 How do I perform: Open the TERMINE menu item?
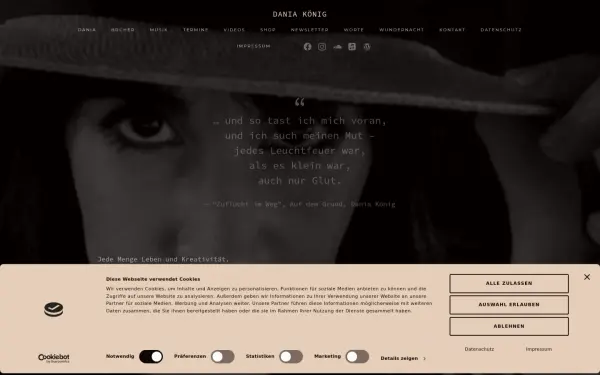(196, 30)
